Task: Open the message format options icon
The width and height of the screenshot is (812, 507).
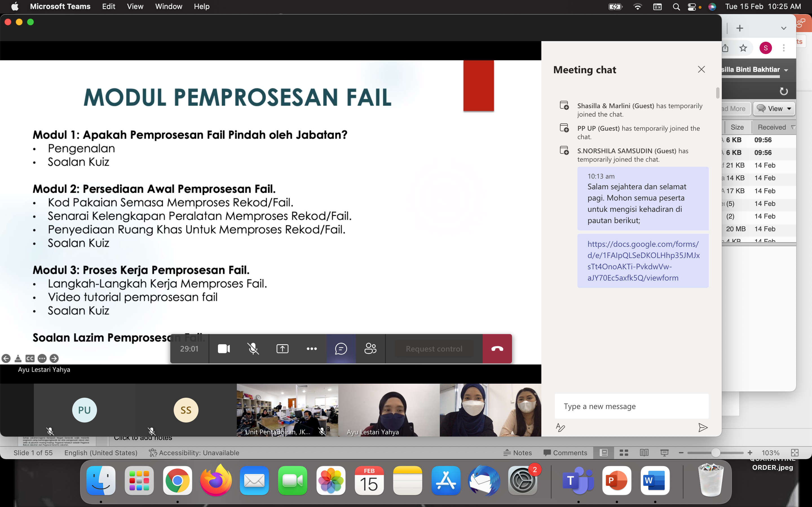Action: [560, 428]
